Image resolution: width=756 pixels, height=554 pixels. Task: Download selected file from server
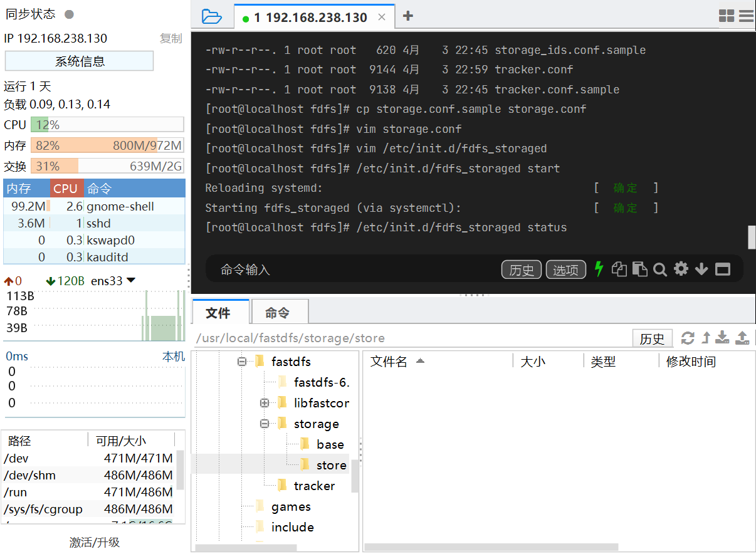[x=723, y=338]
